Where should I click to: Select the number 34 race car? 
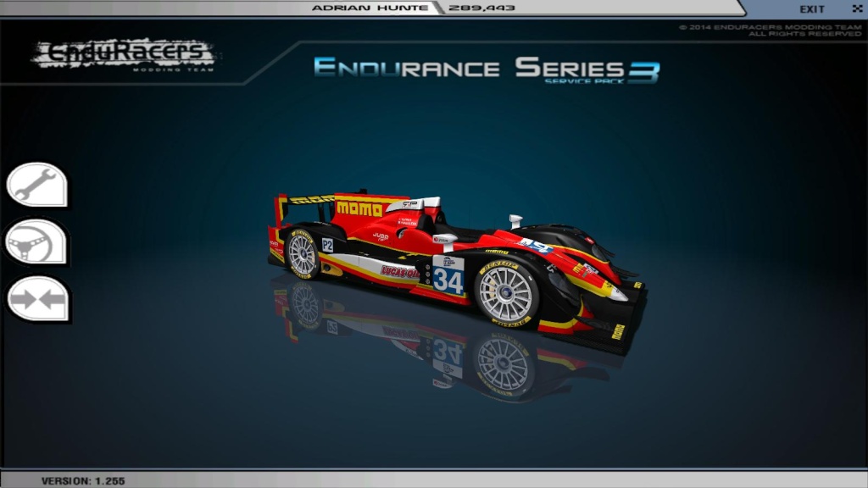(457, 272)
